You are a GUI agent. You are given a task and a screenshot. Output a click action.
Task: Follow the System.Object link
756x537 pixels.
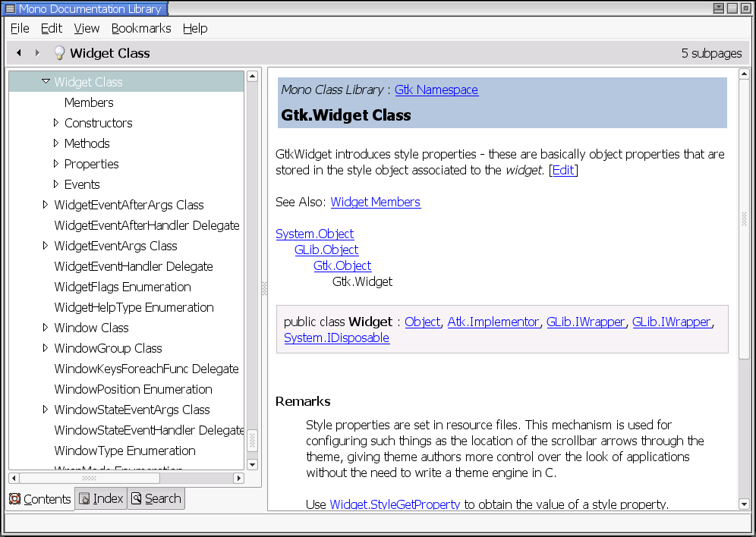click(x=315, y=234)
